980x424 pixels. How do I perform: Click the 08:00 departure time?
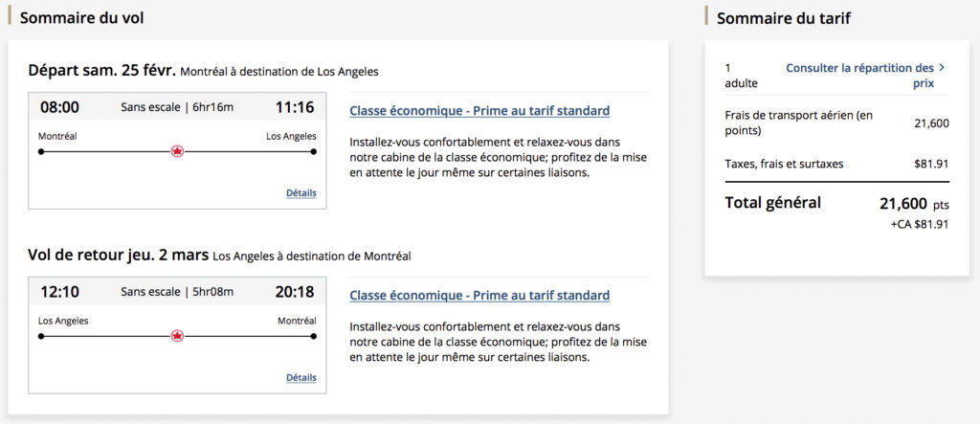[59, 107]
